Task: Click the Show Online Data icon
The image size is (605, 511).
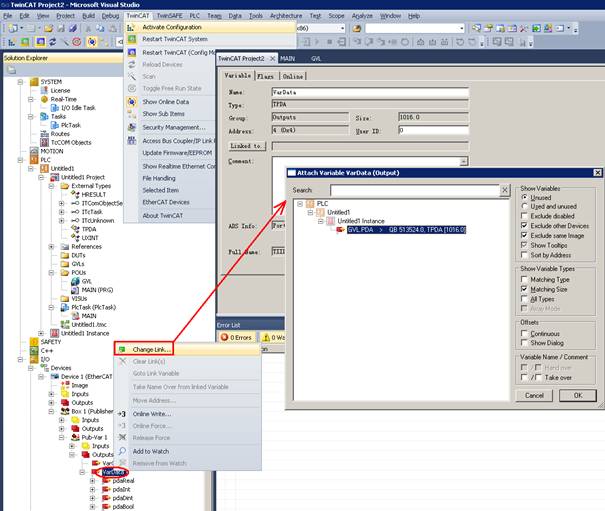Action: tap(132, 102)
